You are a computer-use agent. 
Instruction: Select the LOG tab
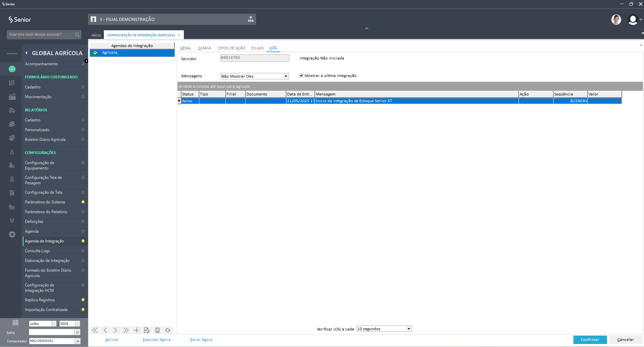[273, 48]
